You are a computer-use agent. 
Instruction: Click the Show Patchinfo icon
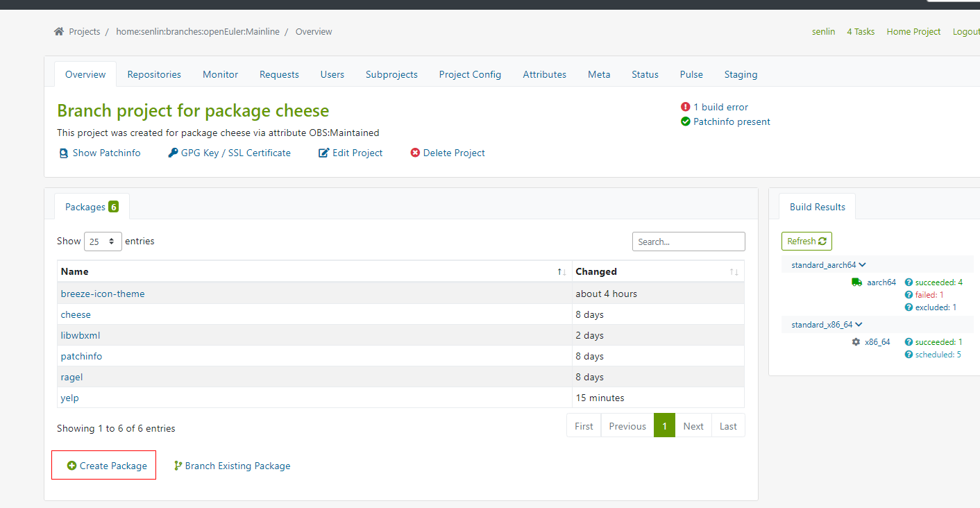[x=64, y=153]
